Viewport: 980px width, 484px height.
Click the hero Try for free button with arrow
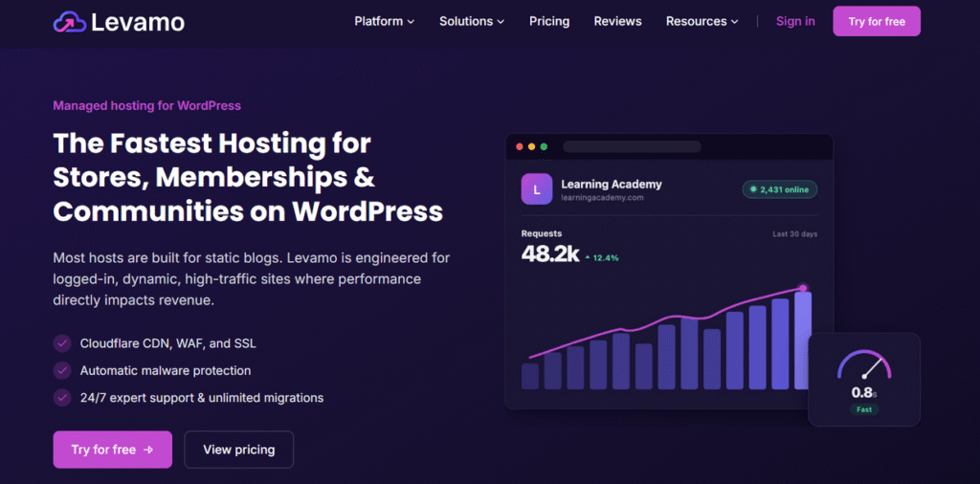[113, 450]
